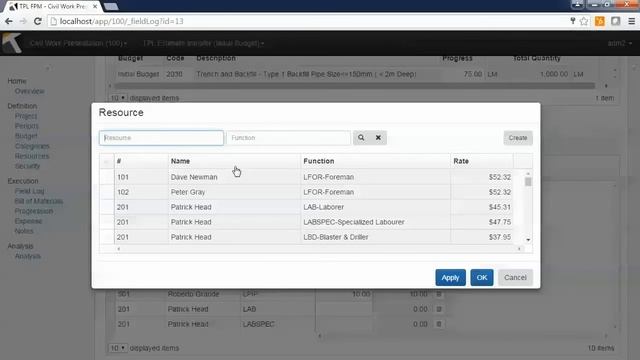
Task: Click the browser forward arrow
Action: pos(23,21)
